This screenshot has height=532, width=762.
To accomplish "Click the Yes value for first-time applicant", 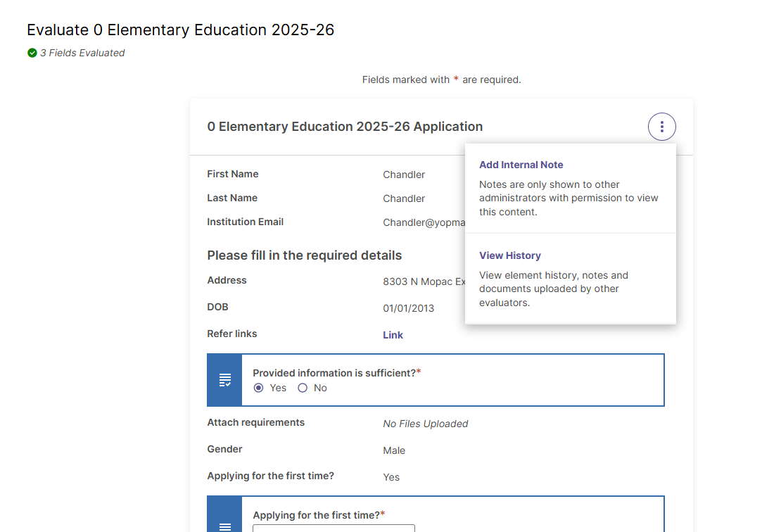I will [391, 477].
